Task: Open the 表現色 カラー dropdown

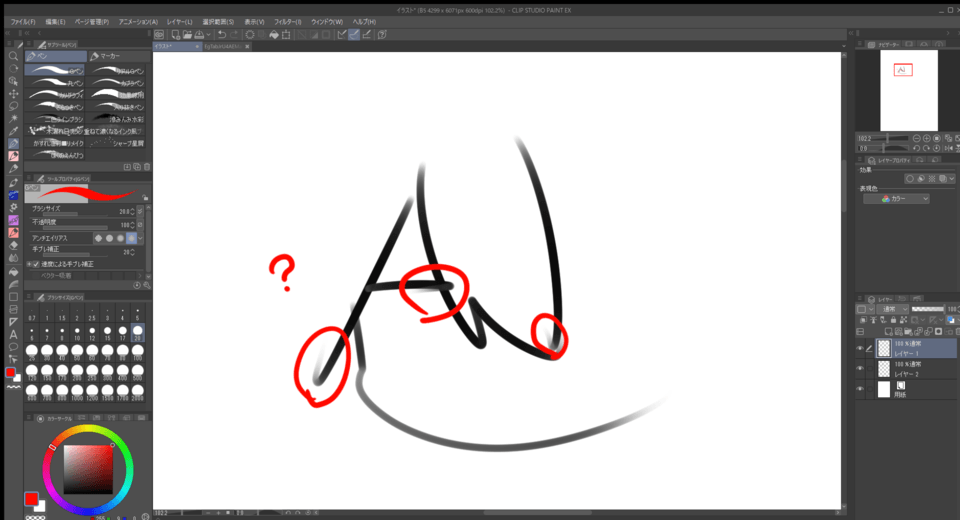Action: [x=896, y=198]
